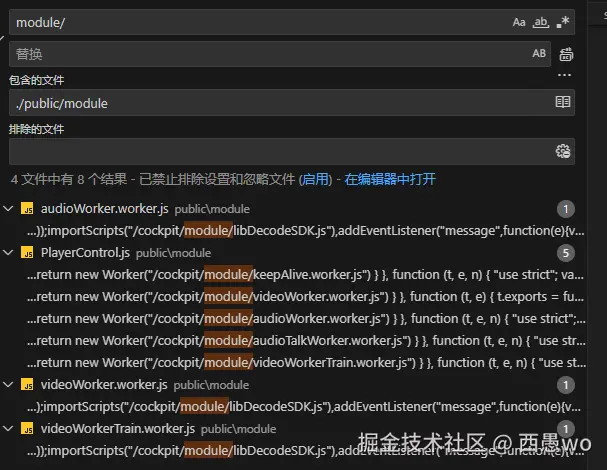Image resolution: width=607 pixels, height=470 pixels.
Task: Click result count badge 1 for audioWorker.worker.js
Action: point(566,209)
